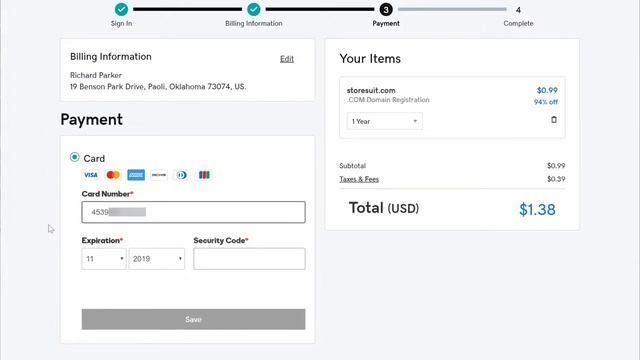Click the Diners Club logo
This screenshot has height=360, width=640.
pos(182,175)
